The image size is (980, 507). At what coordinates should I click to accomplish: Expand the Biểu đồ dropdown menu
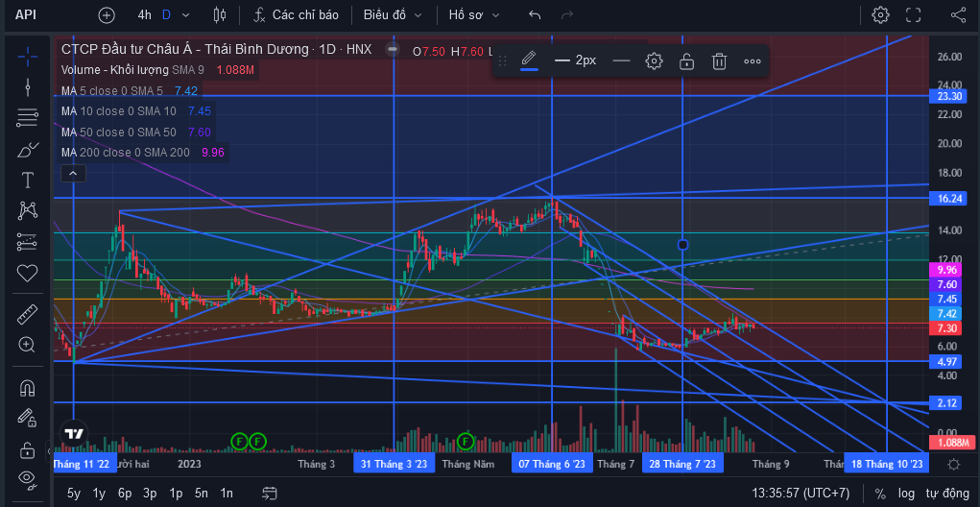[x=393, y=15]
